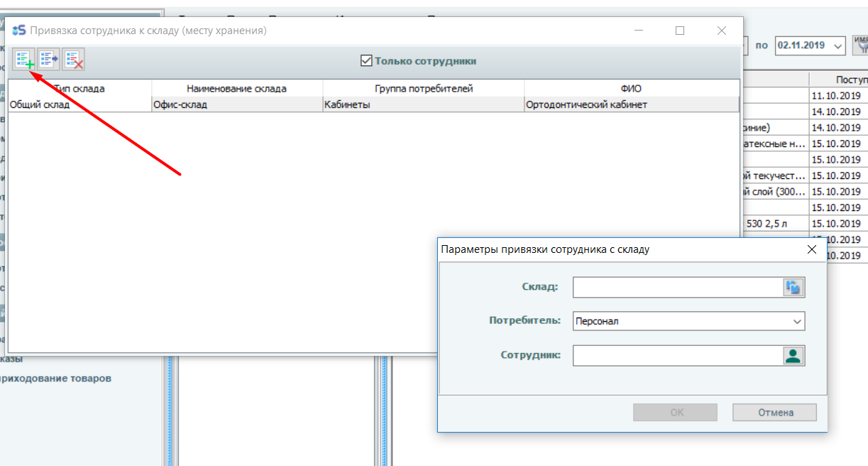Click the 'Наименование склада' column header
Image resolution: width=868 pixels, height=466 pixels.
click(236, 89)
